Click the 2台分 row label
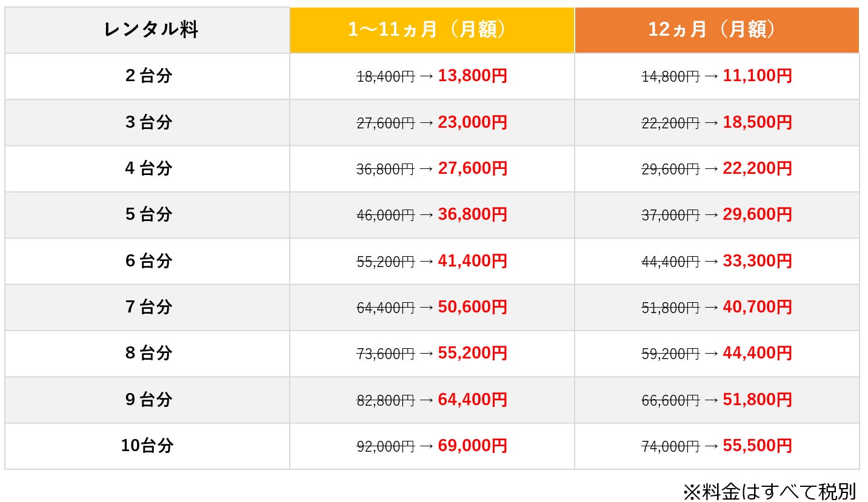This screenshot has height=502, width=868. (x=149, y=76)
